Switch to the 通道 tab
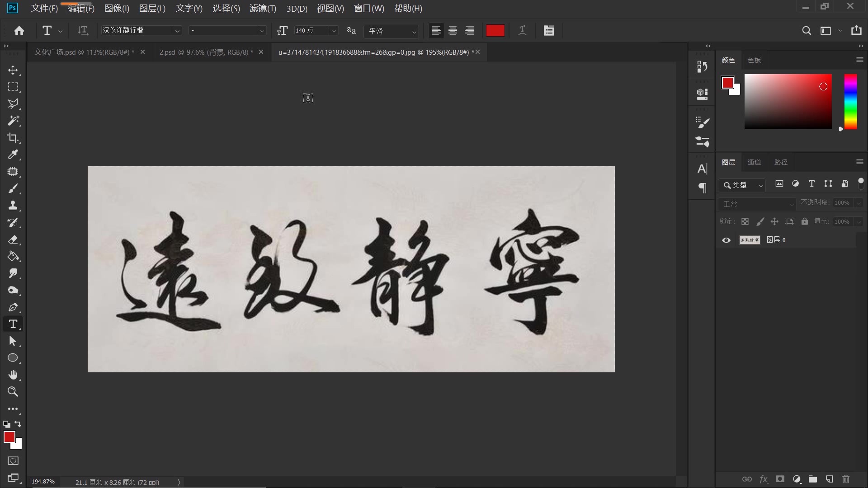868x488 pixels. click(754, 162)
